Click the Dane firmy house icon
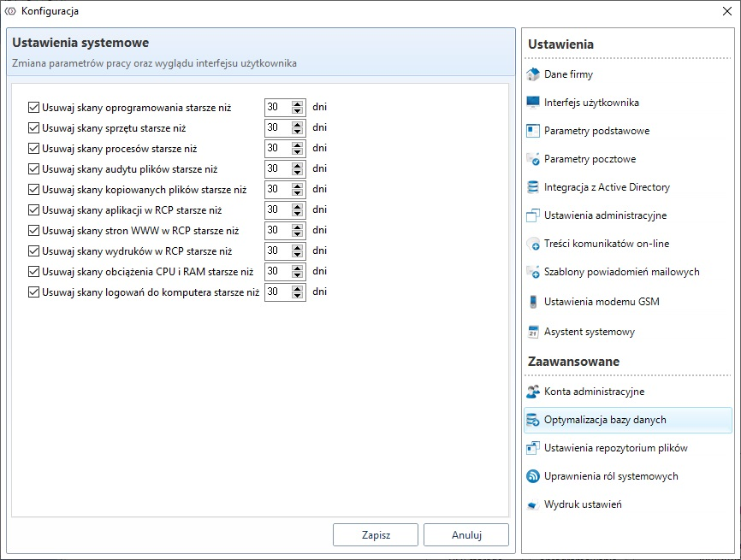This screenshot has height=560, width=741. click(x=533, y=74)
